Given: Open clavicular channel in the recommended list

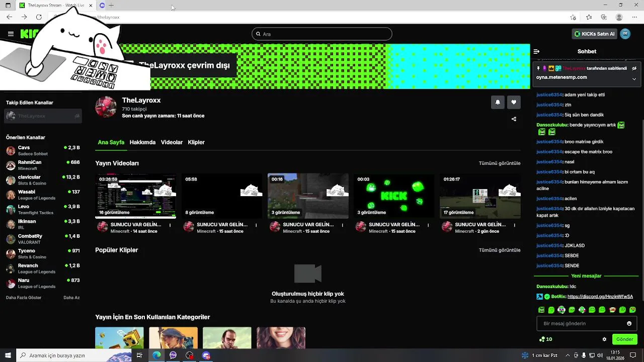Looking at the screenshot, I should 43,180.
